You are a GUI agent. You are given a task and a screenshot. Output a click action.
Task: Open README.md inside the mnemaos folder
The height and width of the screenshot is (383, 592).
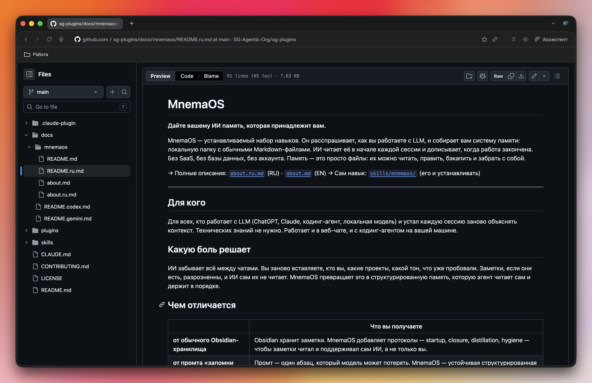62,159
